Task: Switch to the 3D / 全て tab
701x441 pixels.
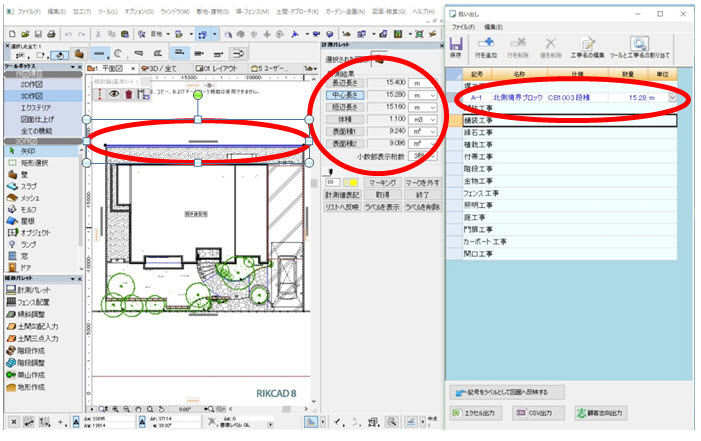Action: (160, 68)
